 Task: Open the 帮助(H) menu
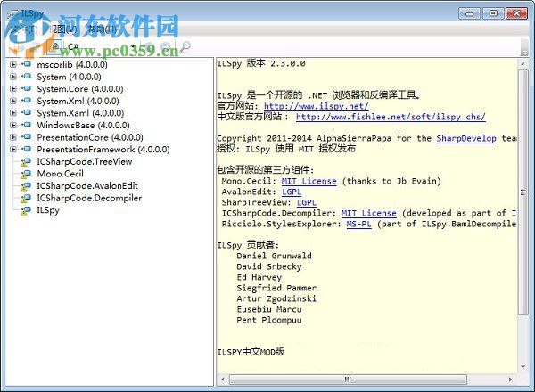point(102,29)
